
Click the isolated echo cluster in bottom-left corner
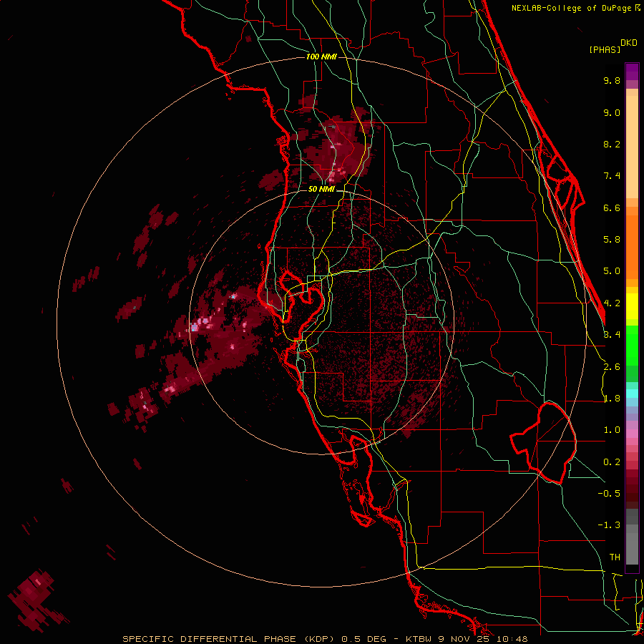pos(38,600)
